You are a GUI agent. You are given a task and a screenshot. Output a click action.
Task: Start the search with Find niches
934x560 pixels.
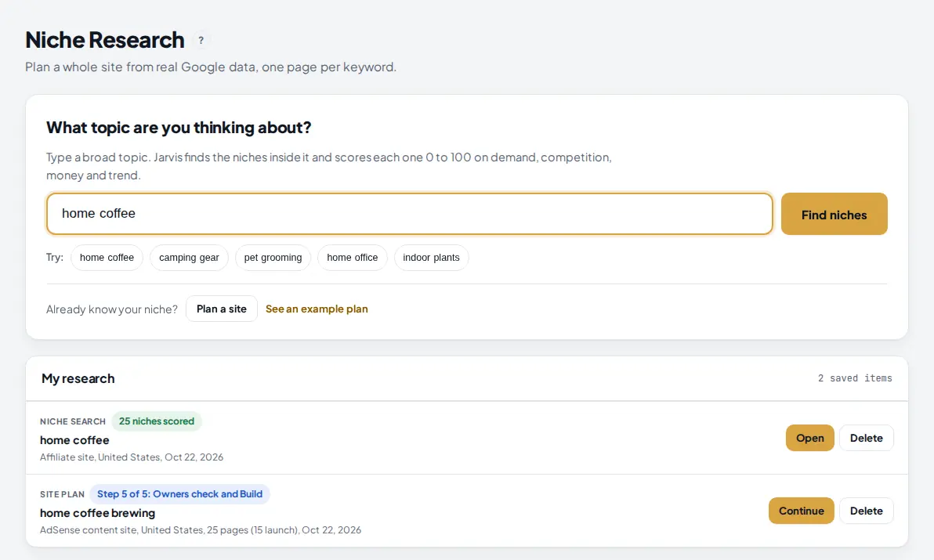click(834, 215)
